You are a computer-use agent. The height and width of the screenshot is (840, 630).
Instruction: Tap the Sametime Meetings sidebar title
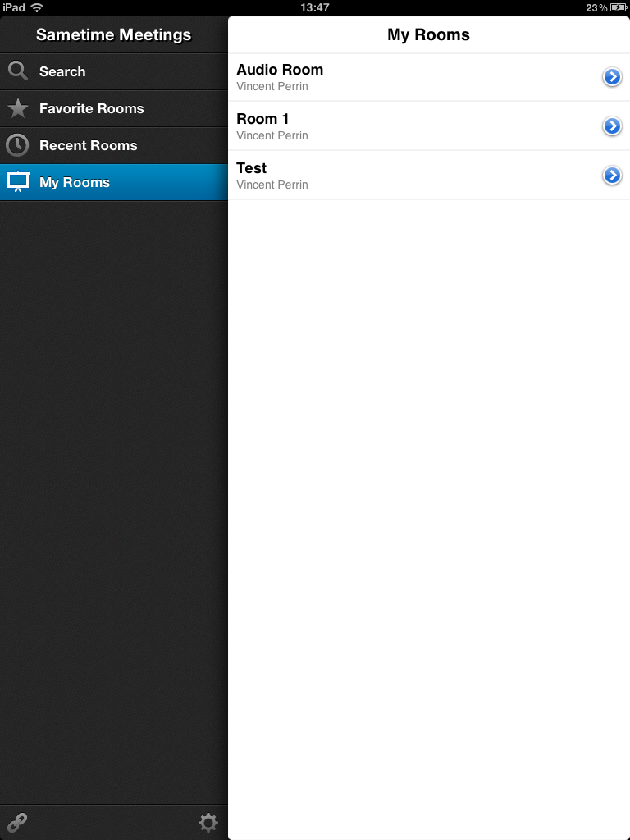(113, 34)
